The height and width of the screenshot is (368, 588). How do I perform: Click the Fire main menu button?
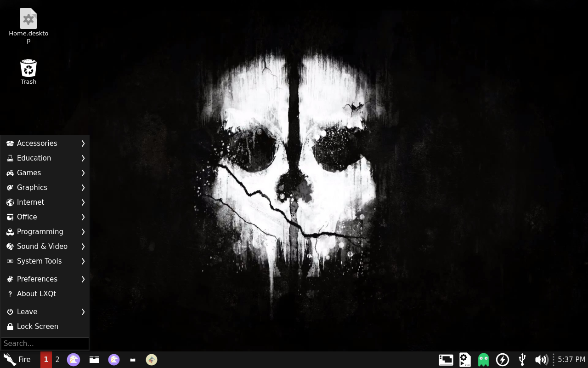[x=17, y=360]
